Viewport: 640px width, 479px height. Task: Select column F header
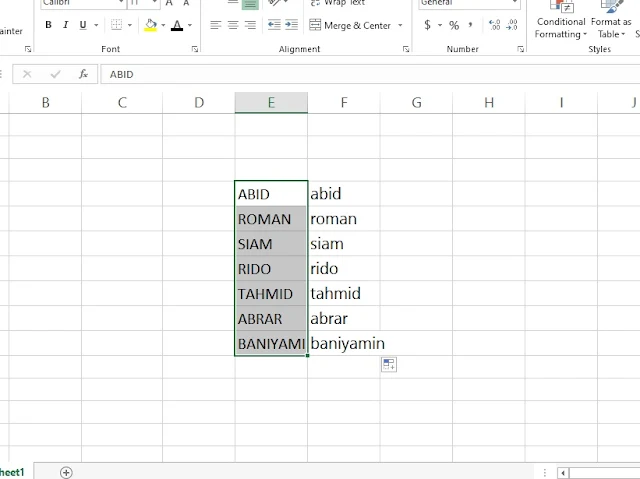tap(344, 102)
